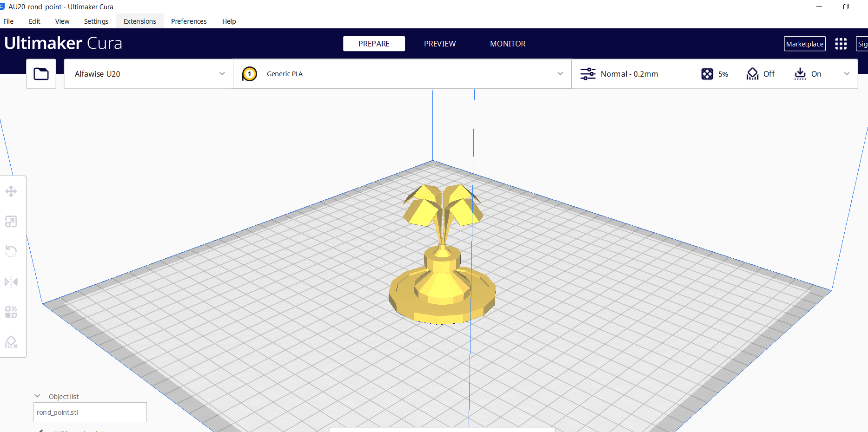Click the support Off icon

[x=752, y=74]
